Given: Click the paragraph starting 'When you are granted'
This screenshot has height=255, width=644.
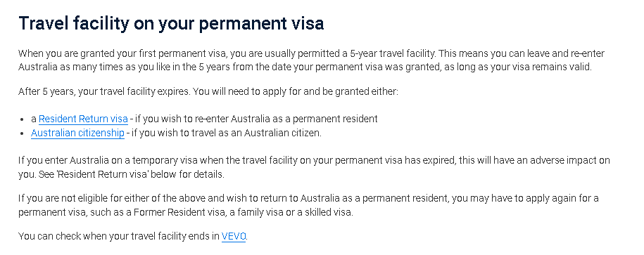Looking at the screenshot, I should 311,60.
